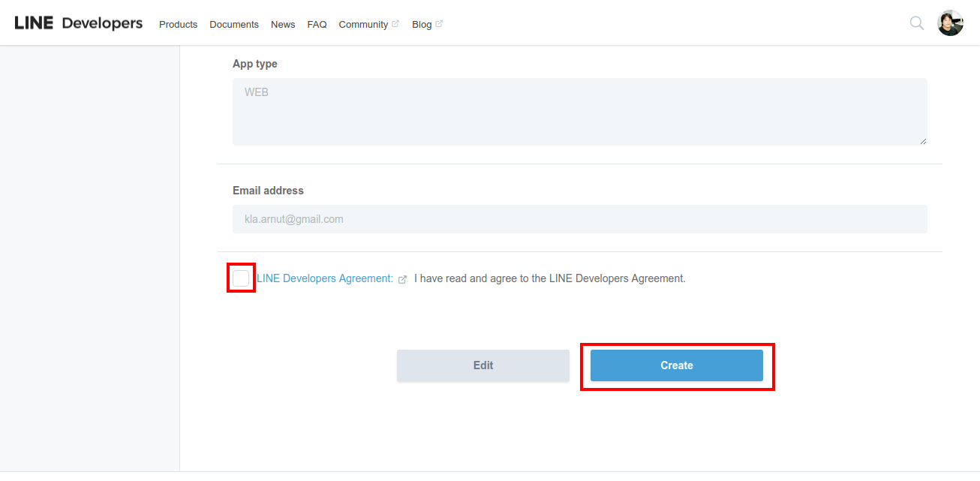Click the 'I have read and agree' text

(550, 278)
